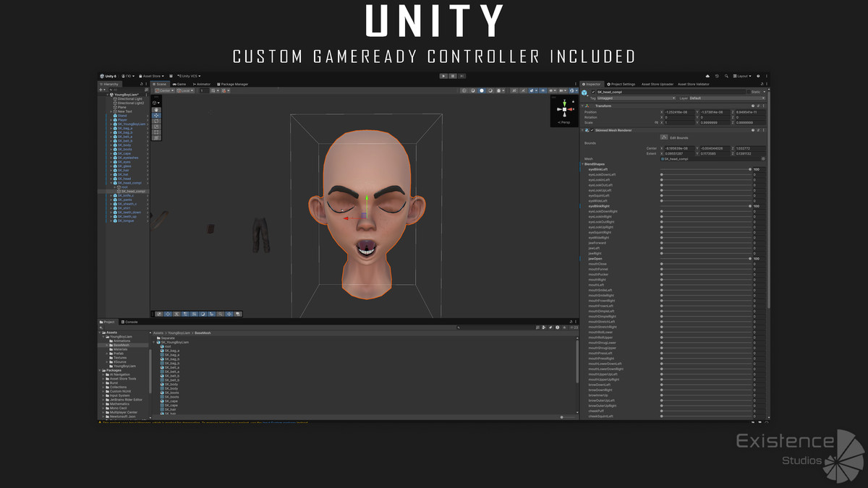
Task: Collapse SK_head_compl parent in Hierarchy
Action: click(111, 183)
